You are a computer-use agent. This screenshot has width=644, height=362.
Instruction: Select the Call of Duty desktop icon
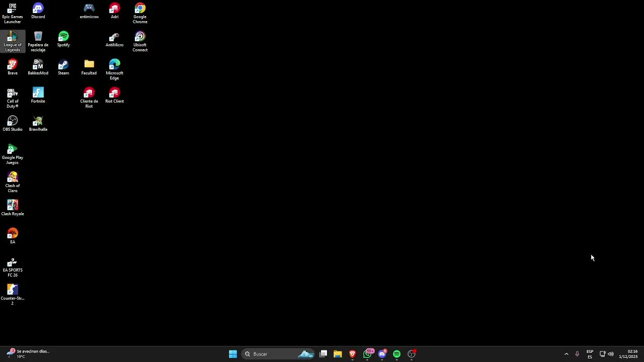(13, 98)
